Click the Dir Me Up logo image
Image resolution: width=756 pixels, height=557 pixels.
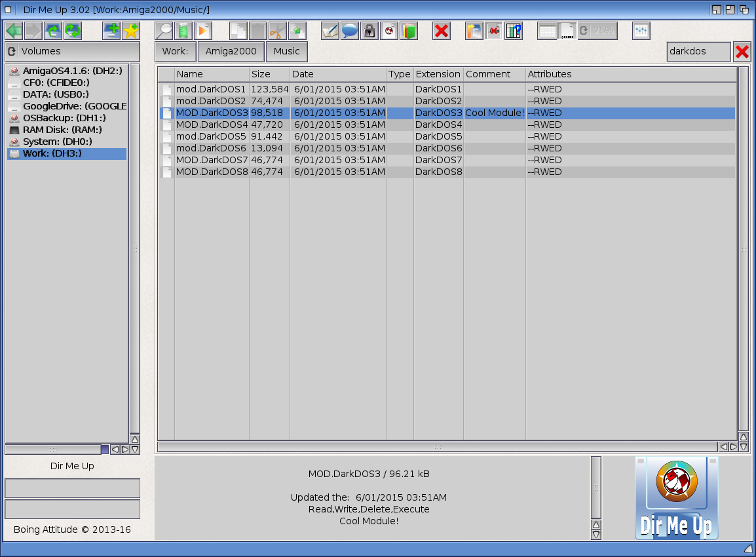(677, 497)
